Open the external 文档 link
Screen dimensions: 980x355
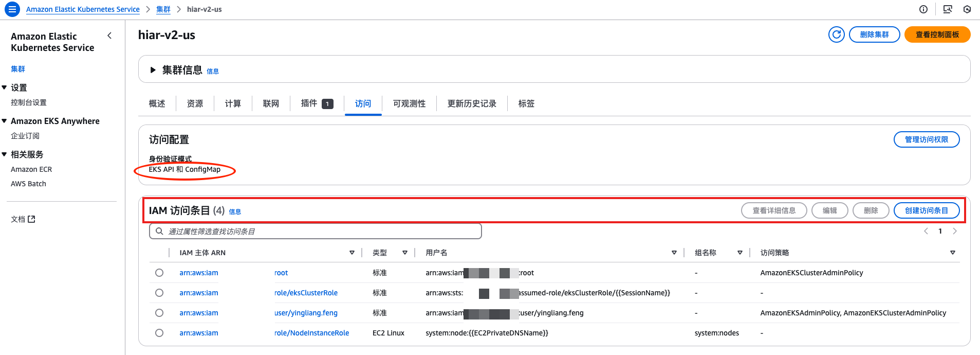(x=23, y=219)
